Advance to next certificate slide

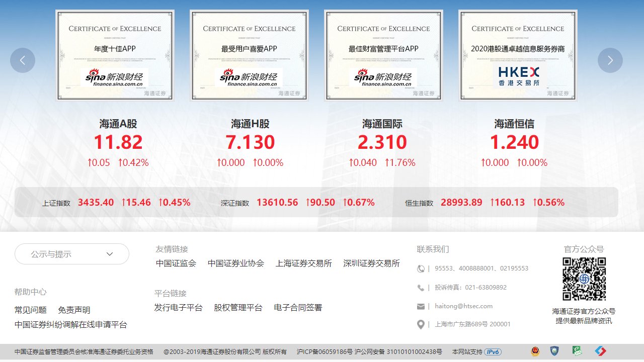(x=610, y=60)
